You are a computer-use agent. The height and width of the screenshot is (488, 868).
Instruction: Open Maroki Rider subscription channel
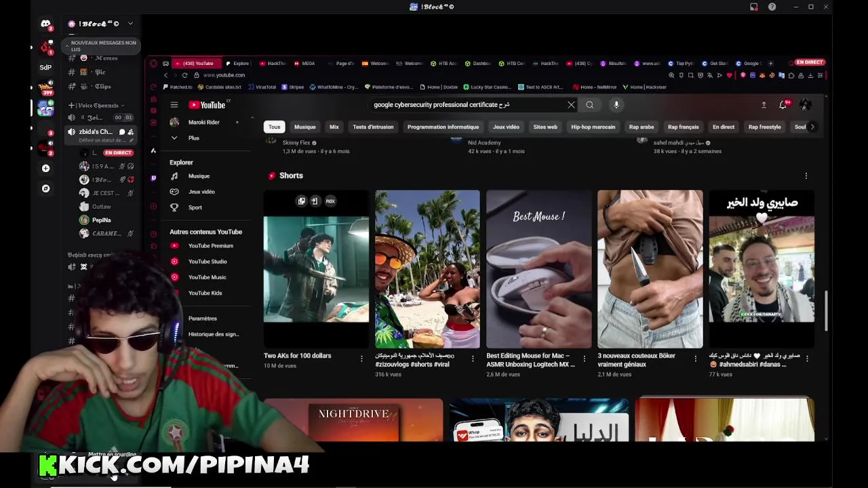pos(203,122)
